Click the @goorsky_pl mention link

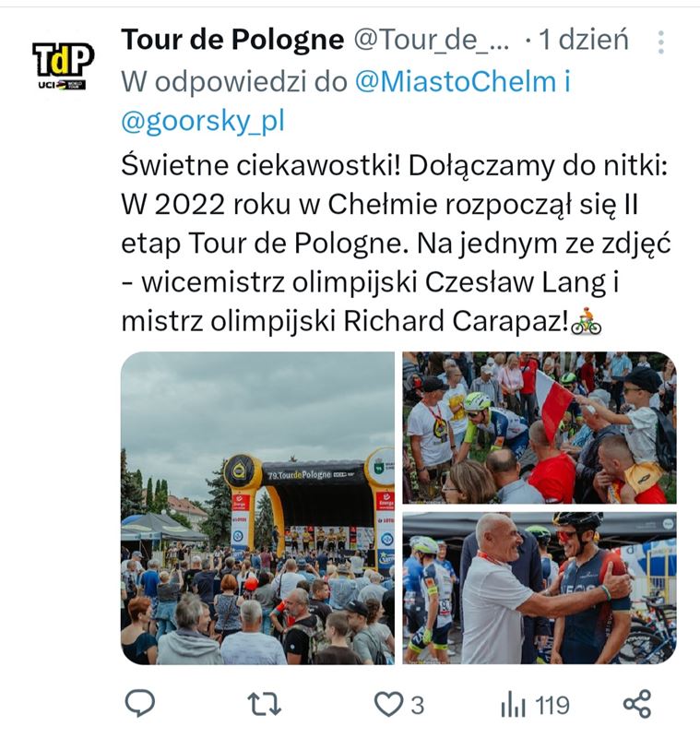point(203,121)
